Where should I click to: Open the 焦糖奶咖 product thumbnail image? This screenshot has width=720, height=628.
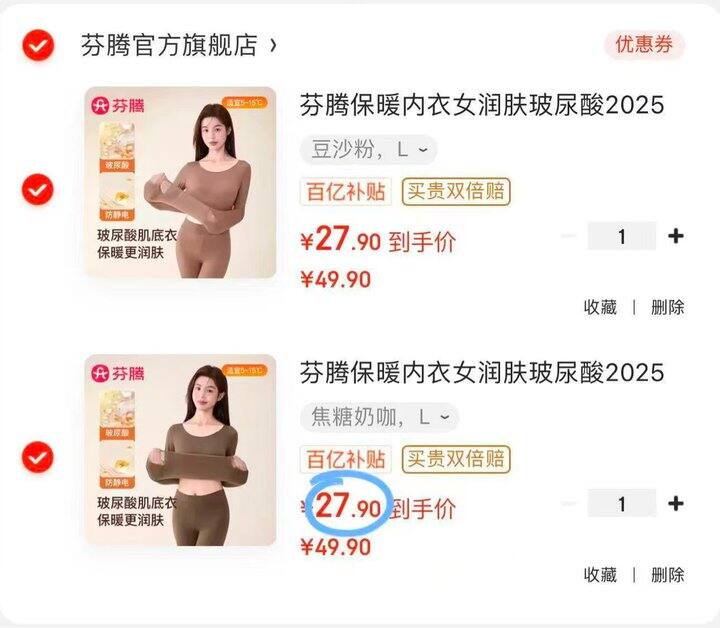[x=180, y=450]
